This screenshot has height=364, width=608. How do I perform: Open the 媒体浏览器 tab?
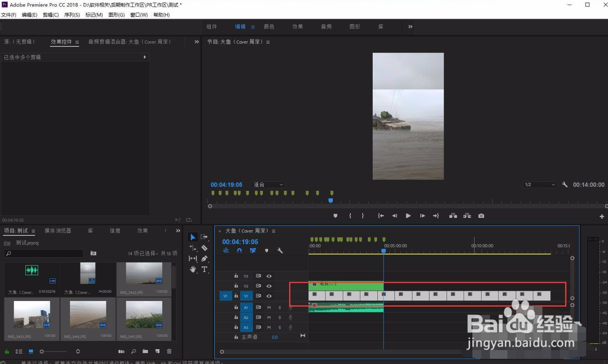58,231
